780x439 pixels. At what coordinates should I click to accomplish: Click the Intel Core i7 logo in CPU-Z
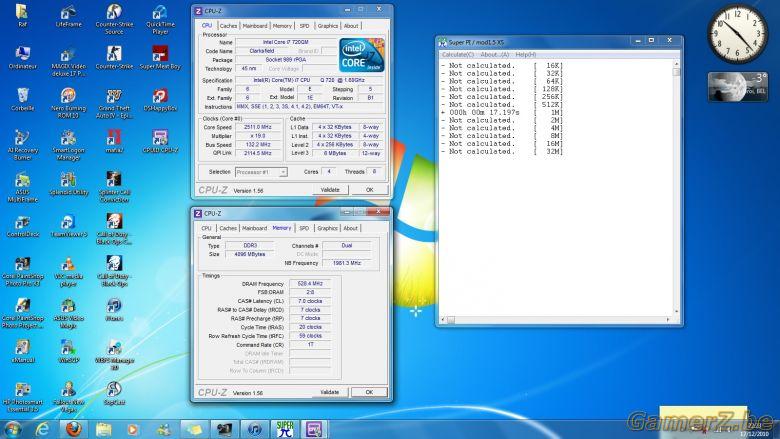point(362,55)
